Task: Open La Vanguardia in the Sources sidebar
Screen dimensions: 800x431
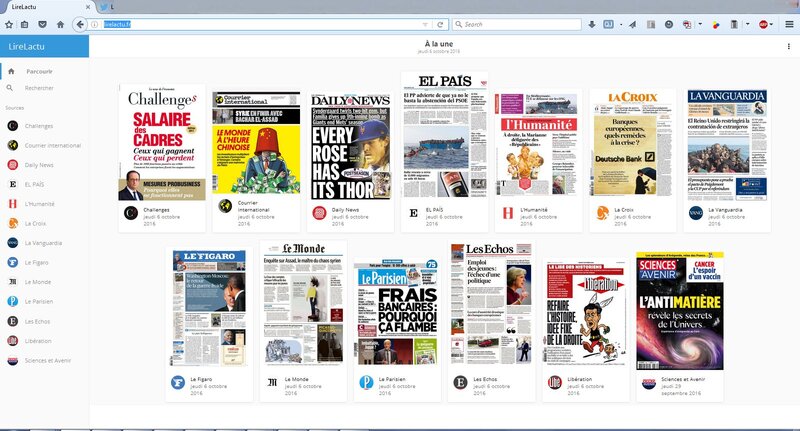Action: 43,243
